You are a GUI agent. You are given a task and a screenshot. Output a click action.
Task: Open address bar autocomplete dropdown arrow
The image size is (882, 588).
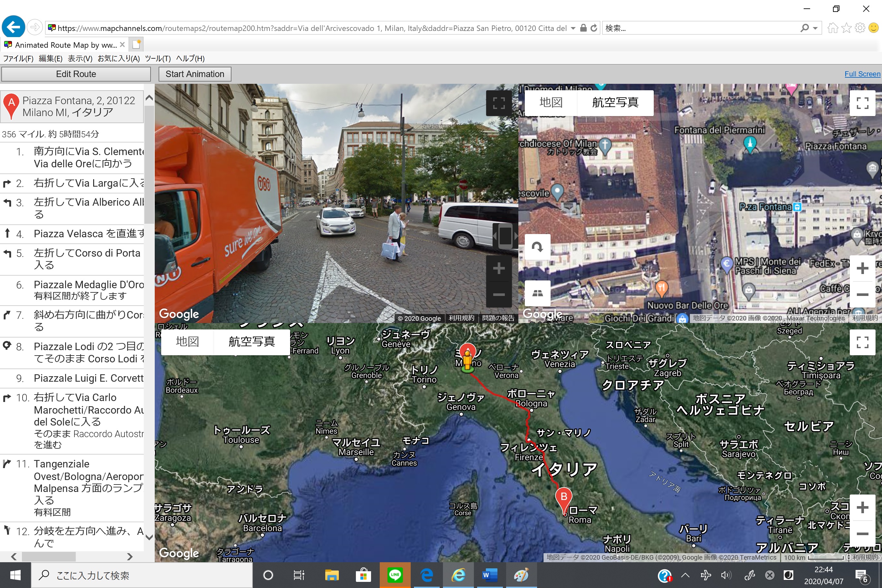[573, 28]
